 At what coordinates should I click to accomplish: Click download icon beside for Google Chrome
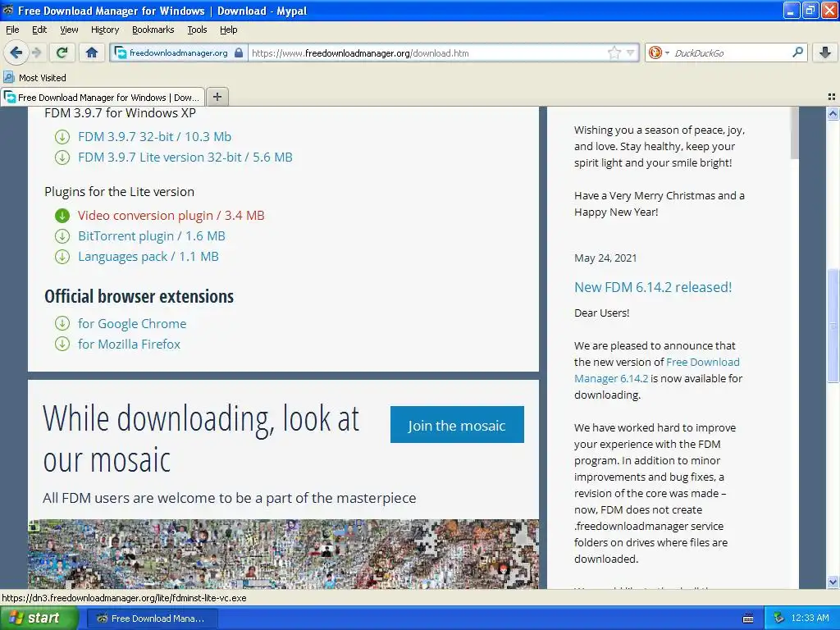click(x=62, y=323)
